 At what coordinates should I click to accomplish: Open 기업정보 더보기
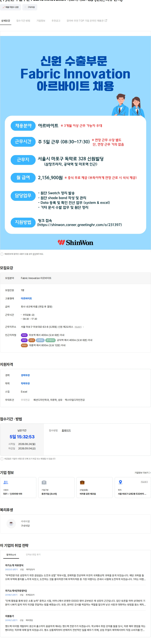(142, 473)
